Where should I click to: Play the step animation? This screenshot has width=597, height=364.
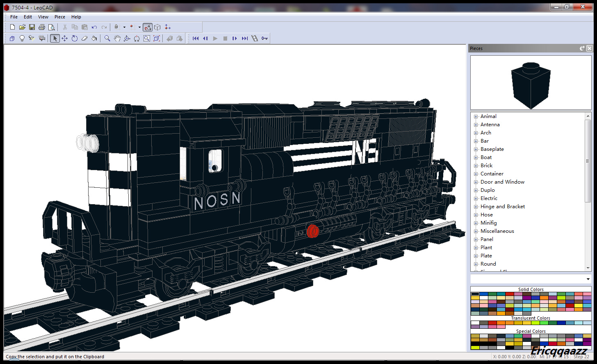215,38
